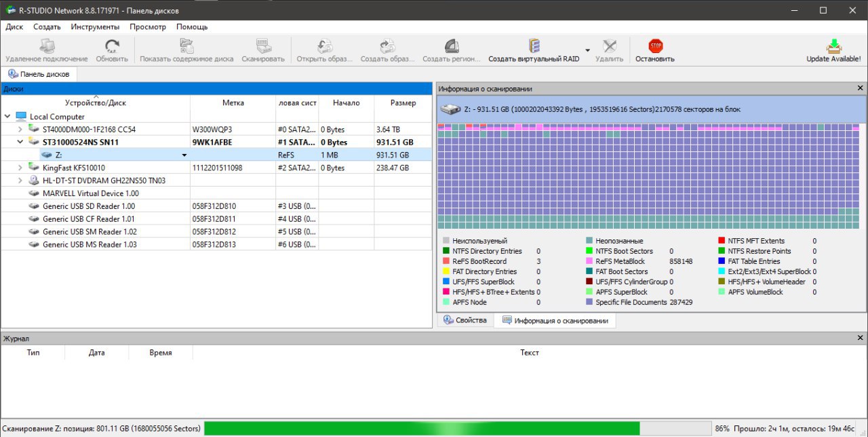Select the Панель дисков tab
This screenshot has width=868, height=437.
coord(39,74)
